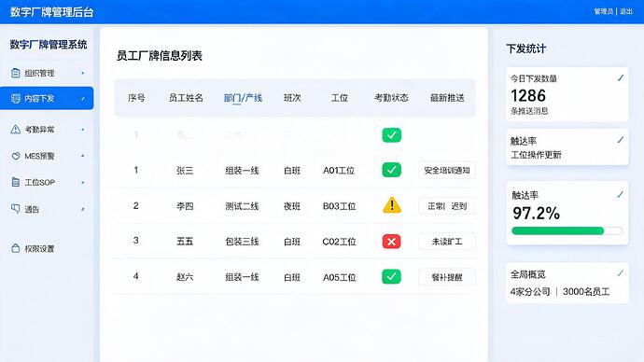Expand the 考勤异常 menu arrow
This screenshot has height=362, width=644.
pyautogui.click(x=82, y=130)
